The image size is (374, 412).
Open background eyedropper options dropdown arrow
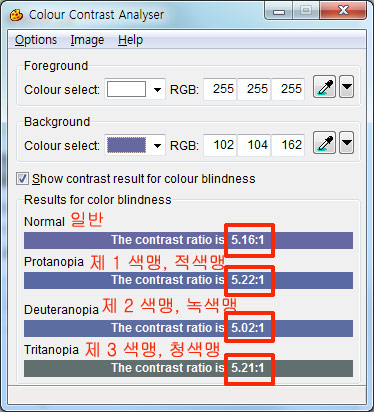coord(347,143)
